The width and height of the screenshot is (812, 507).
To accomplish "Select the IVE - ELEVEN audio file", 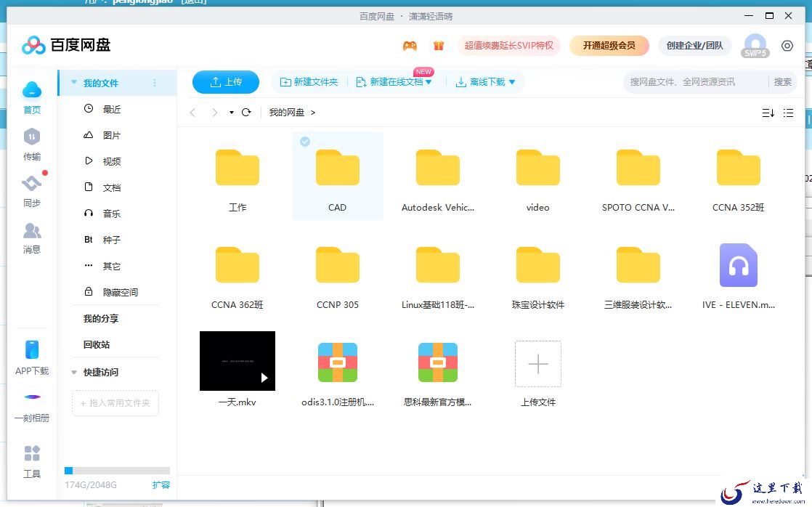I will click(x=739, y=265).
